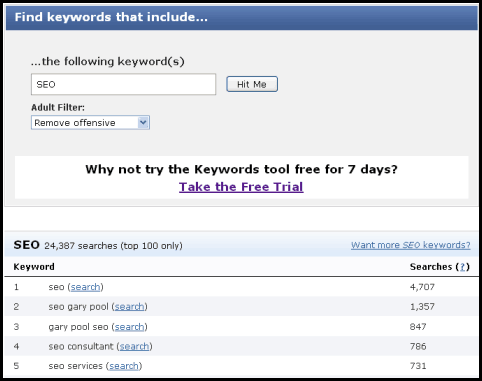
Task: Click the Keyword column header
Action: (34, 267)
